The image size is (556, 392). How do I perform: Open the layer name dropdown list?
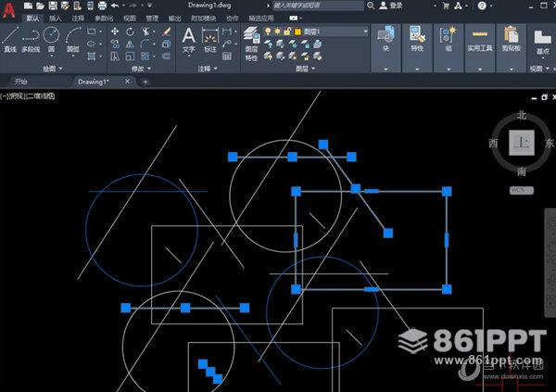click(366, 32)
